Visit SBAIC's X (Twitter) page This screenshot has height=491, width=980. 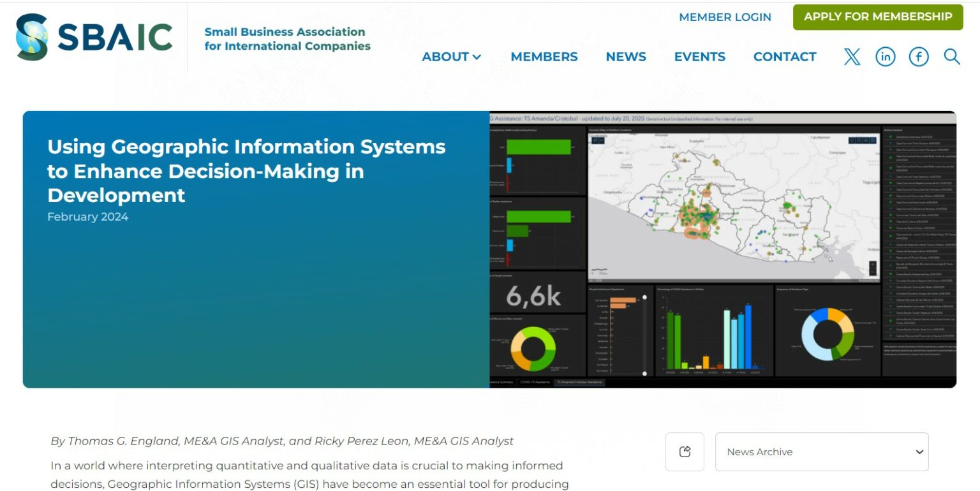pyautogui.click(x=852, y=56)
